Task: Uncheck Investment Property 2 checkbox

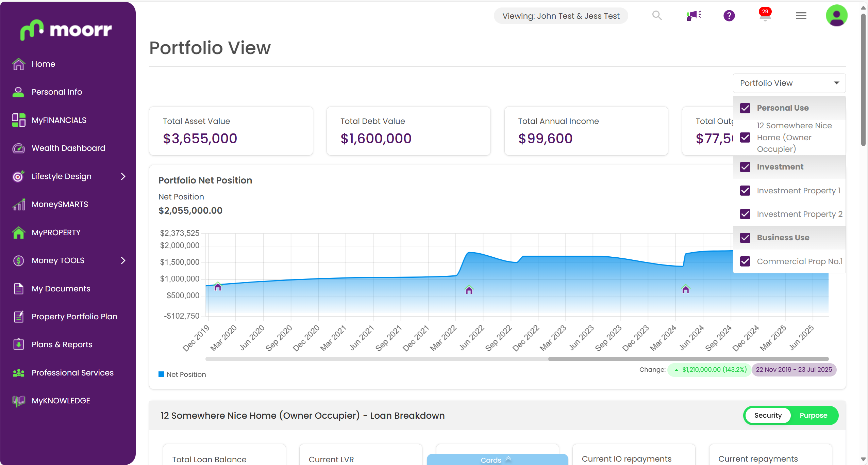Action: point(745,214)
